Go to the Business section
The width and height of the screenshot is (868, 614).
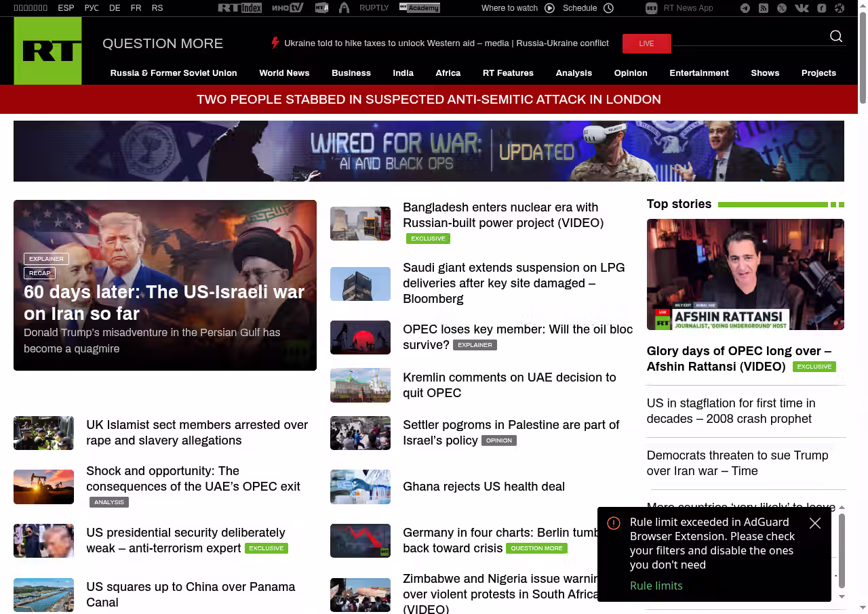[351, 73]
